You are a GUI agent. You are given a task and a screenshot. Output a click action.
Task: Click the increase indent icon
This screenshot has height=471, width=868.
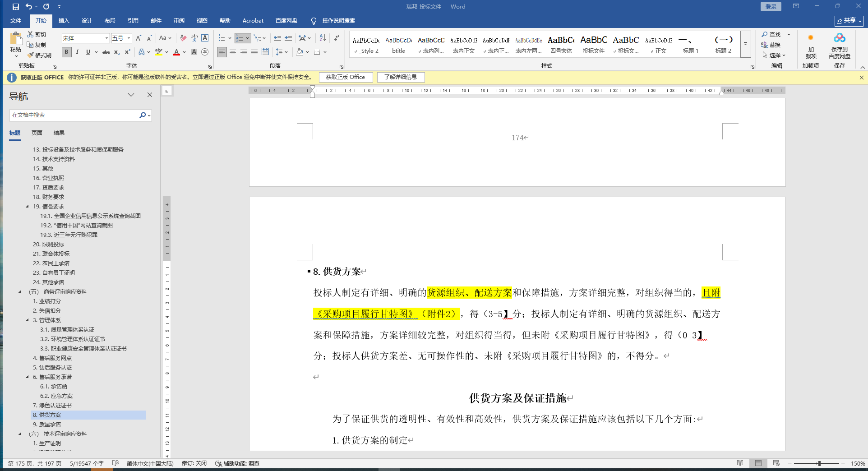pos(288,38)
